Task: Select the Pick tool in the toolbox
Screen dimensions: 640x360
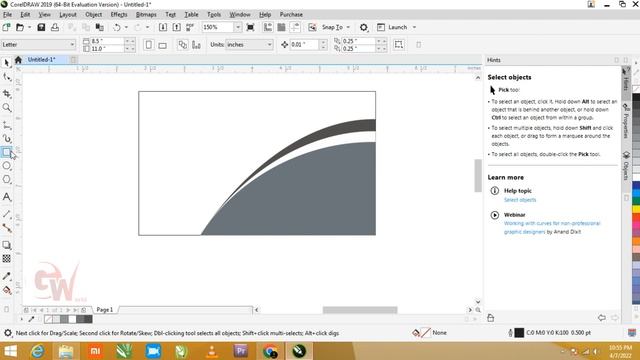Action: (7, 62)
